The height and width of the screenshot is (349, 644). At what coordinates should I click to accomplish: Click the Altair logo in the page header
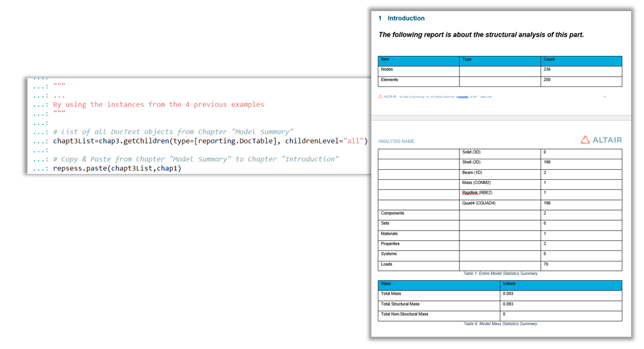click(601, 140)
